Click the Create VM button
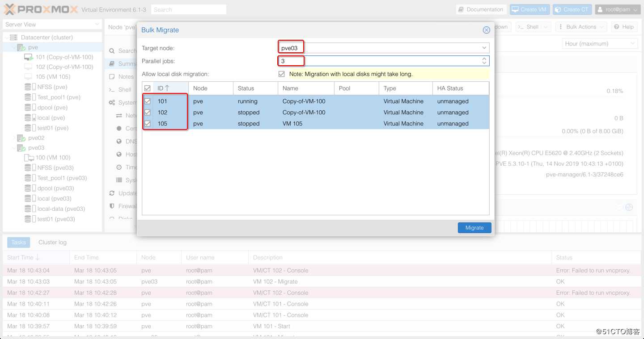644x339 pixels. 529,9
